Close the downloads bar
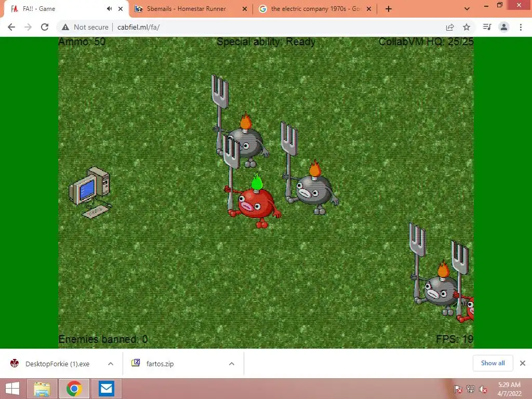The image size is (532, 399). tap(523, 363)
